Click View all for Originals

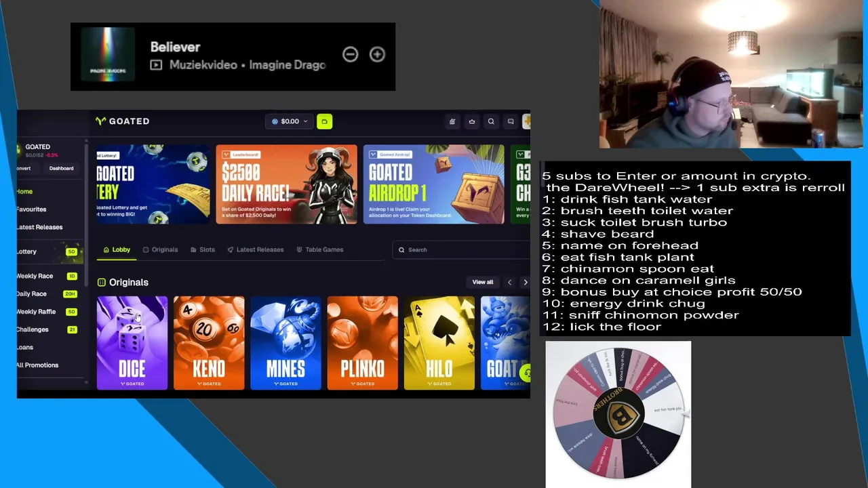(483, 282)
